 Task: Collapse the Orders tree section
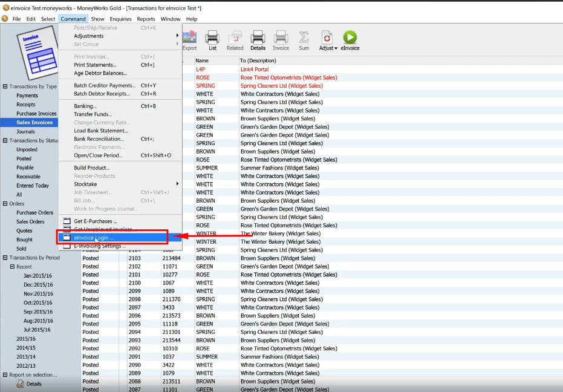pos(5,203)
